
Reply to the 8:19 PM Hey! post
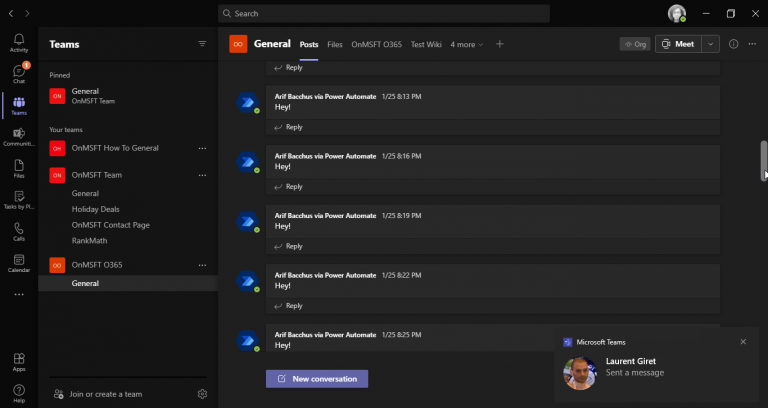288,246
